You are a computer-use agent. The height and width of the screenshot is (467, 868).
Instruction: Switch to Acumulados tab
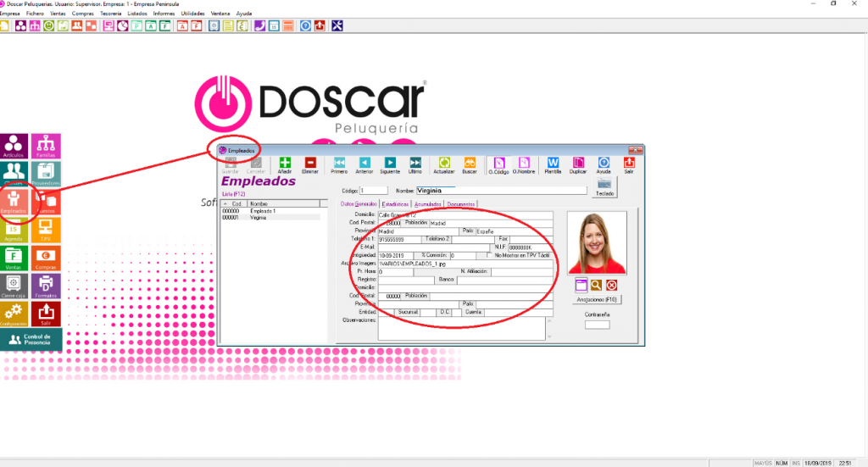[428, 204]
